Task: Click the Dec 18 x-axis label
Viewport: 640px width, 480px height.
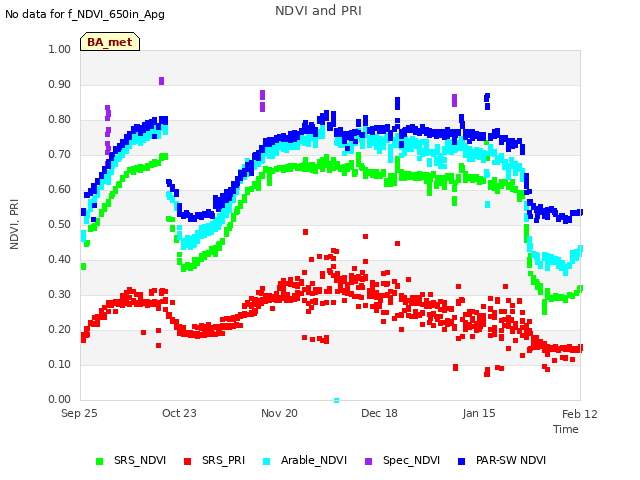Action: 379,413
